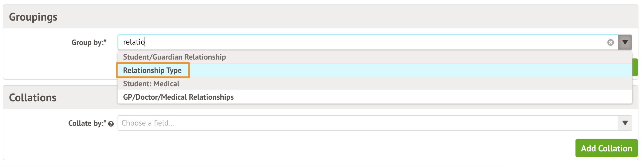Click the help question mark beside Collate by
The width and height of the screenshot is (644, 167).
[x=111, y=124]
